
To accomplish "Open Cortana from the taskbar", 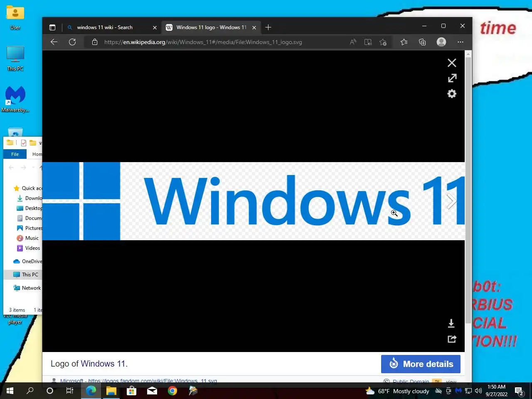I will click(x=50, y=391).
